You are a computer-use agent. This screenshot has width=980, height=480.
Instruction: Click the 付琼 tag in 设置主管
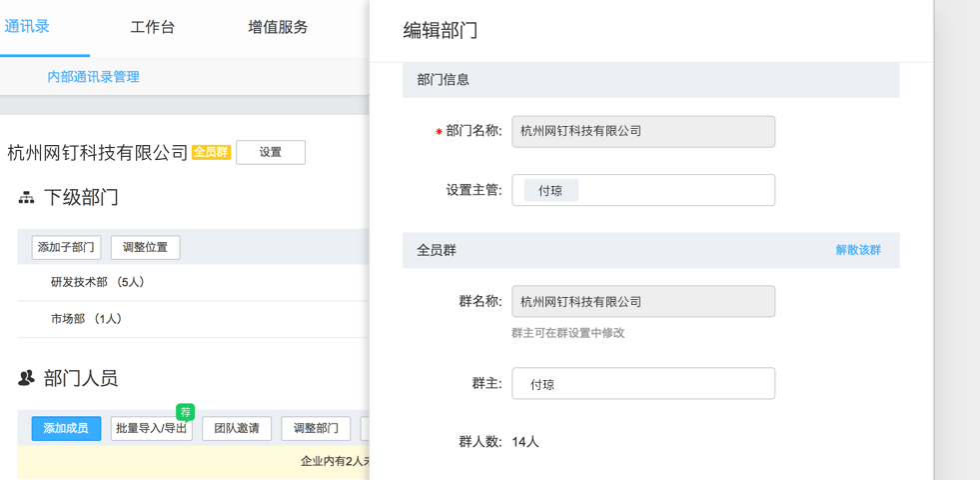tap(550, 190)
